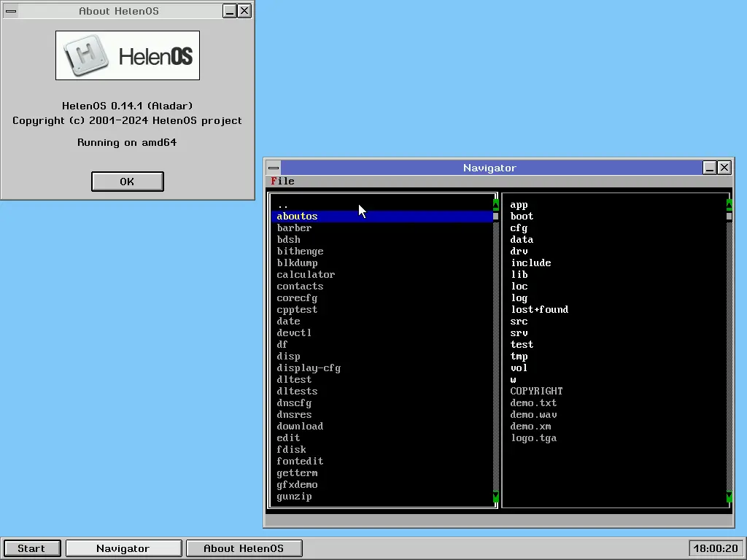Minimize the Navigator window
The image size is (747, 560).
[x=710, y=168]
